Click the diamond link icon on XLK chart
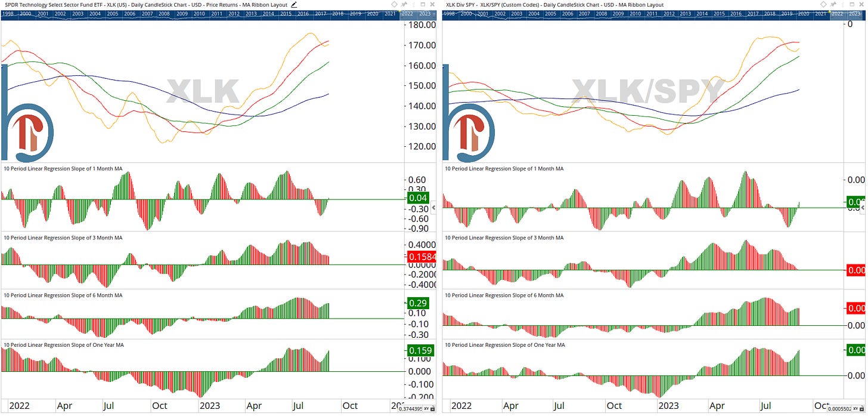 coord(394,4)
